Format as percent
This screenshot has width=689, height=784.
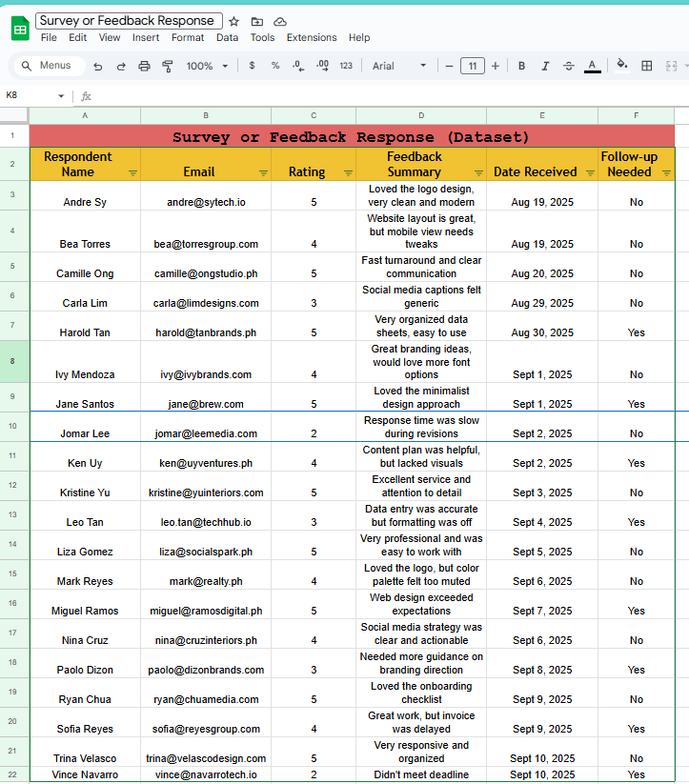click(x=275, y=66)
